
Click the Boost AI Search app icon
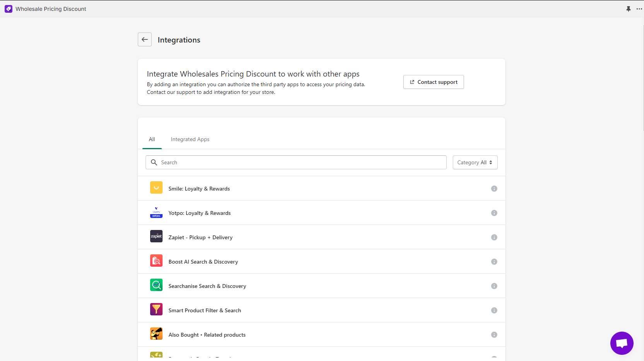[x=156, y=261]
